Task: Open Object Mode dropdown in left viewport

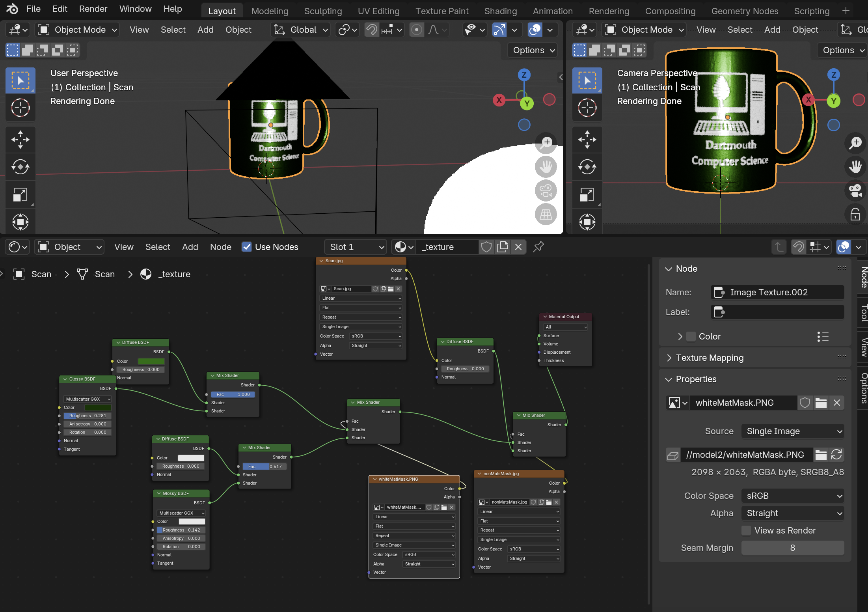Action: (x=77, y=30)
